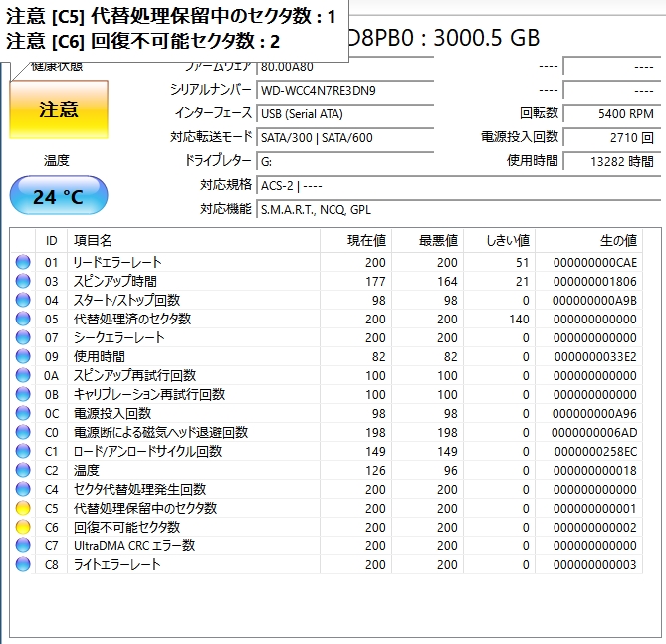Click raw value 000000000CAE

594,262
